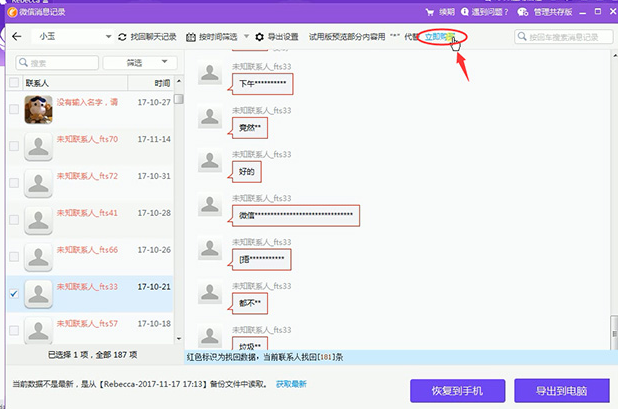The height and width of the screenshot is (409, 618).
Task: Uncheck the box for 未知联系人_fts33
Action: click(x=14, y=294)
